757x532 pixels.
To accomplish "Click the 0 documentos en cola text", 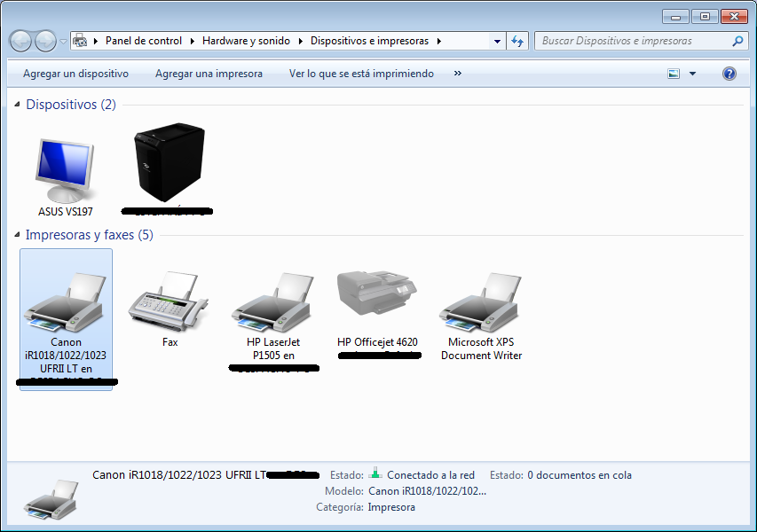I will click(x=580, y=475).
